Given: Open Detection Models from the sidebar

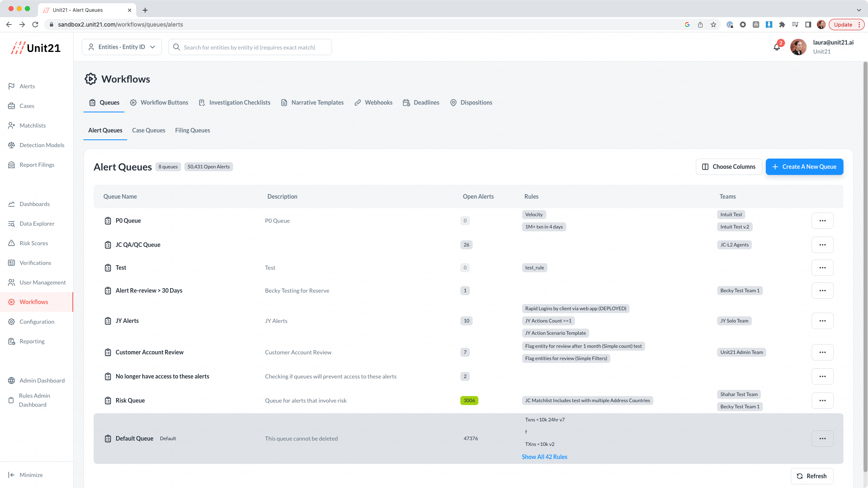Looking at the screenshot, I should 42,145.
